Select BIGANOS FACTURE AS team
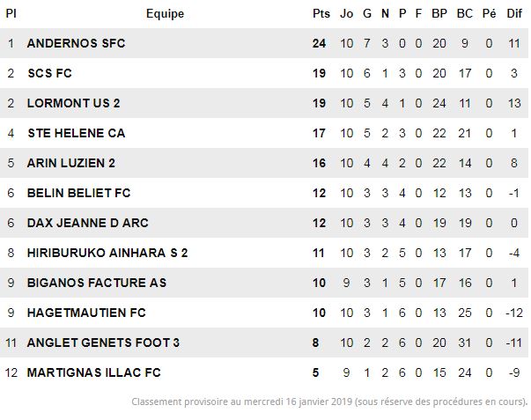Image resolution: width=531 pixels, height=420 pixels. [97, 283]
